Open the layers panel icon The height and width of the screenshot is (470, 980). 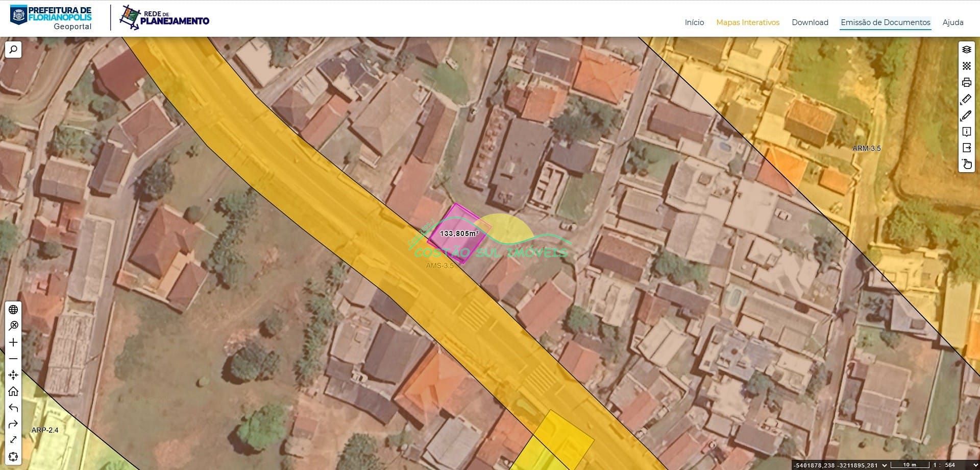pos(966,50)
